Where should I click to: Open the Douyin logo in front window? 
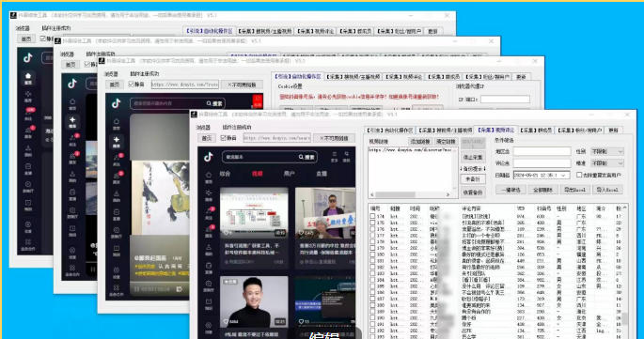click(208, 157)
